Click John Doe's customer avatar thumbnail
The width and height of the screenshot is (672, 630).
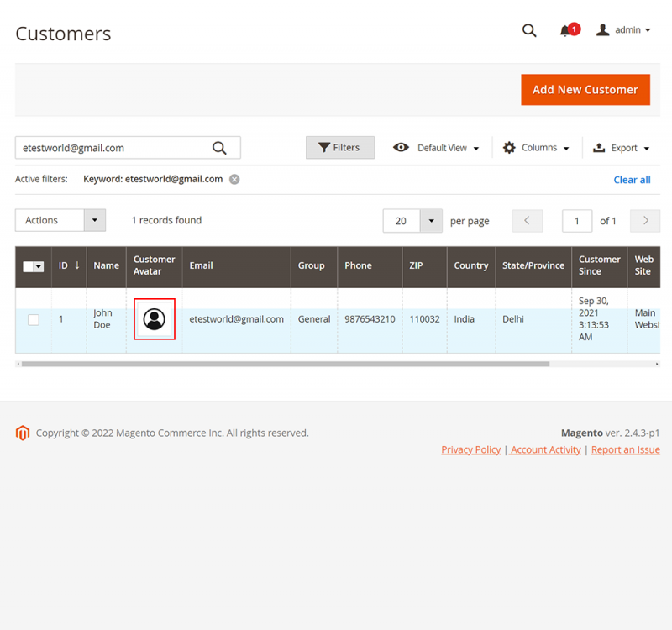(x=155, y=319)
